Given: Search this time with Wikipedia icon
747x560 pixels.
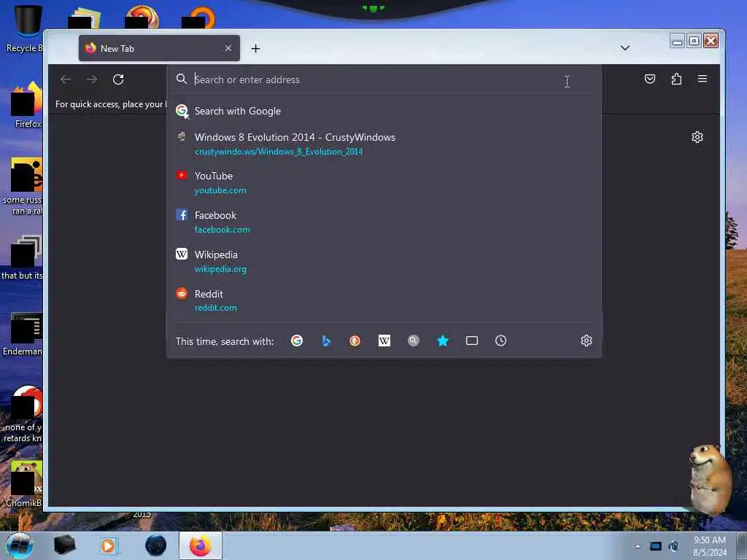Looking at the screenshot, I should coord(384,341).
